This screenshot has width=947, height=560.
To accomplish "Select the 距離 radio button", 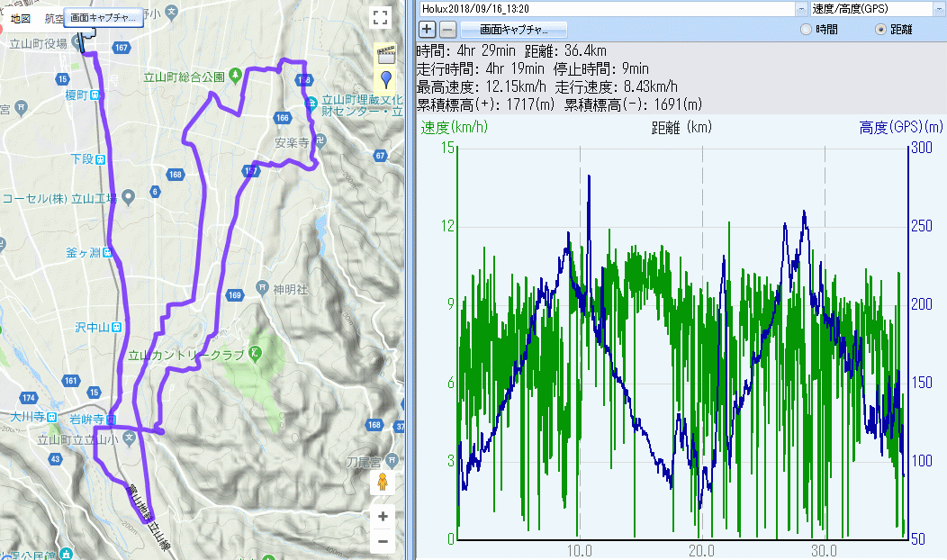I will tap(880, 30).
